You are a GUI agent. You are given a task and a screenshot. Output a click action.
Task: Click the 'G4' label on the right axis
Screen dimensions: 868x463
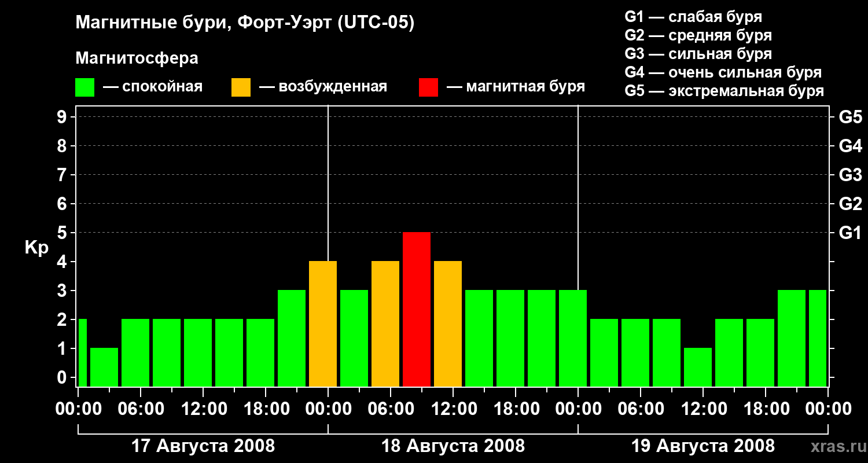pos(850,146)
